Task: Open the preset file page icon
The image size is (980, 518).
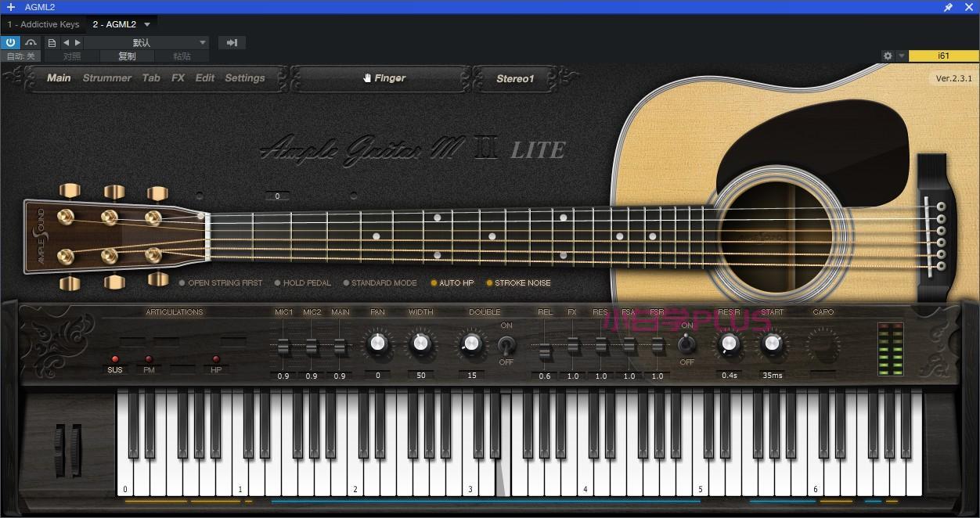Action: (x=52, y=43)
